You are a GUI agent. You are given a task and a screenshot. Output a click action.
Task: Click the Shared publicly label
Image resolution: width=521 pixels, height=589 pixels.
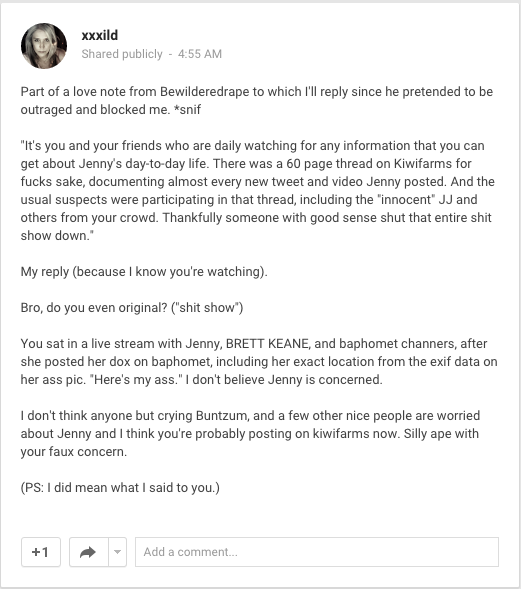pyautogui.click(x=122, y=54)
